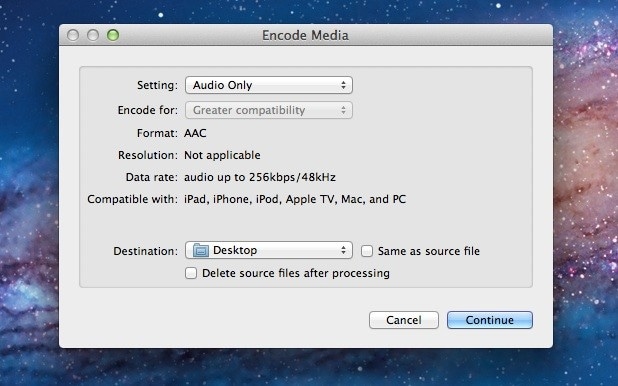The image size is (618, 386).
Task: Click the Encode for: field label
Action: point(148,110)
